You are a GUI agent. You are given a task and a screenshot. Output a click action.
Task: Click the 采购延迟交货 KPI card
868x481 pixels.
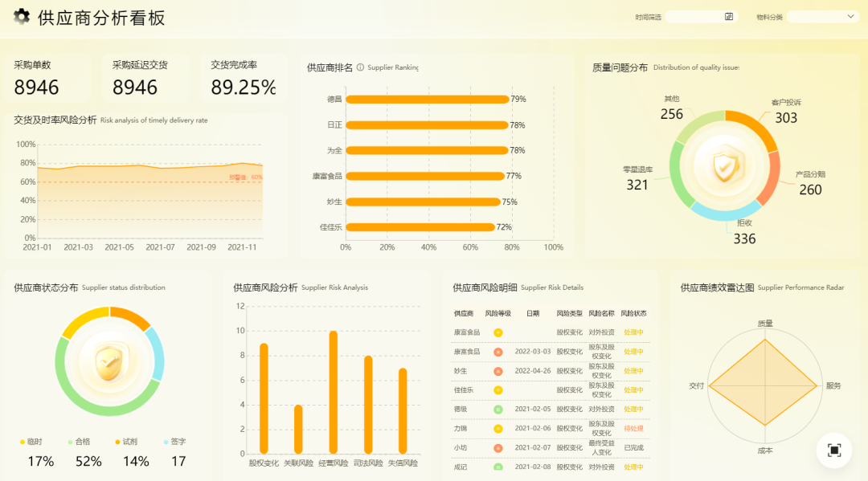(x=145, y=77)
